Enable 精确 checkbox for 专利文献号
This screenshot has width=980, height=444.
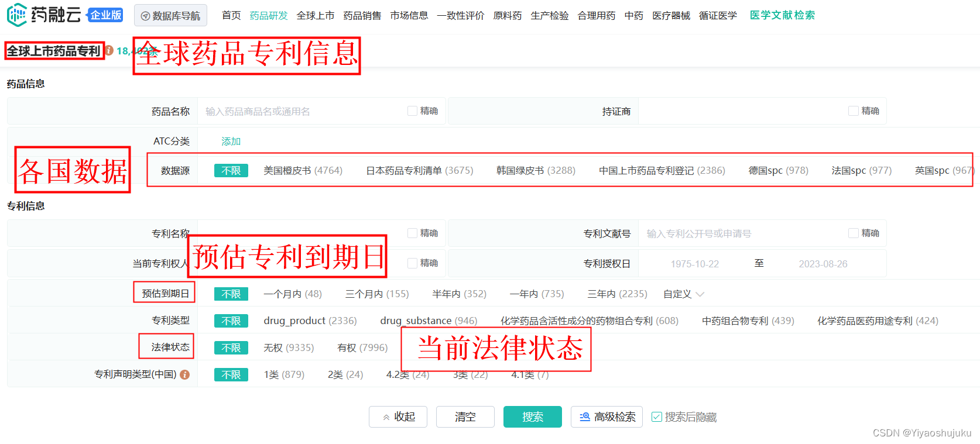click(x=854, y=233)
